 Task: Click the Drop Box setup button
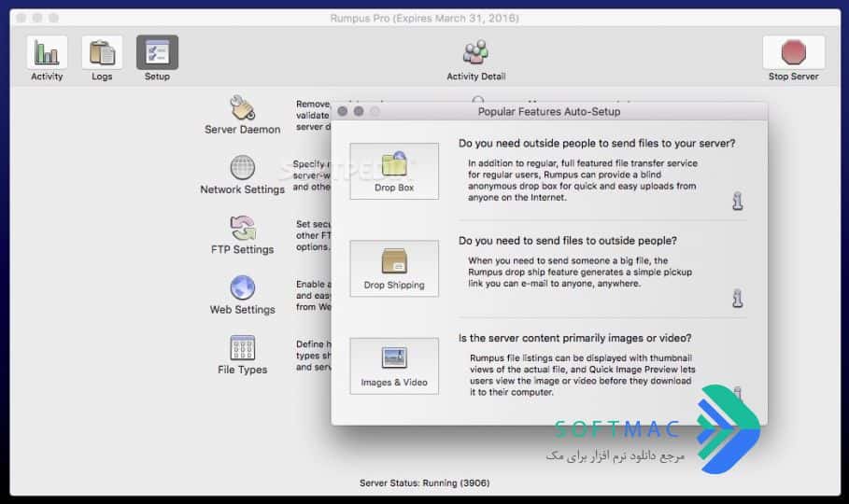[394, 171]
